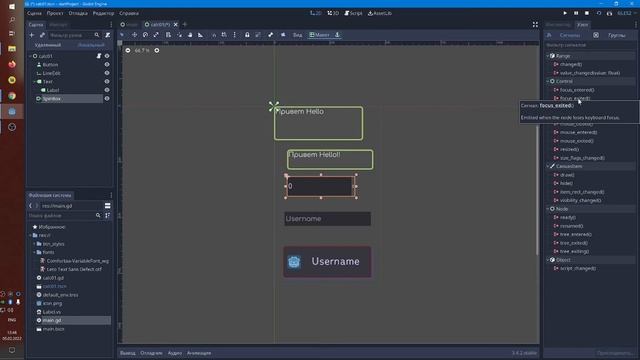The width and height of the screenshot is (640, 360).
Task: Click the skeleton bone options icon
Action: point(271,35)
